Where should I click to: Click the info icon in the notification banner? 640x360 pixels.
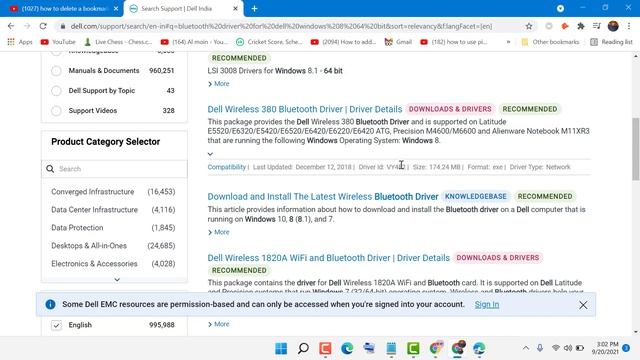[x=50, y=304]
